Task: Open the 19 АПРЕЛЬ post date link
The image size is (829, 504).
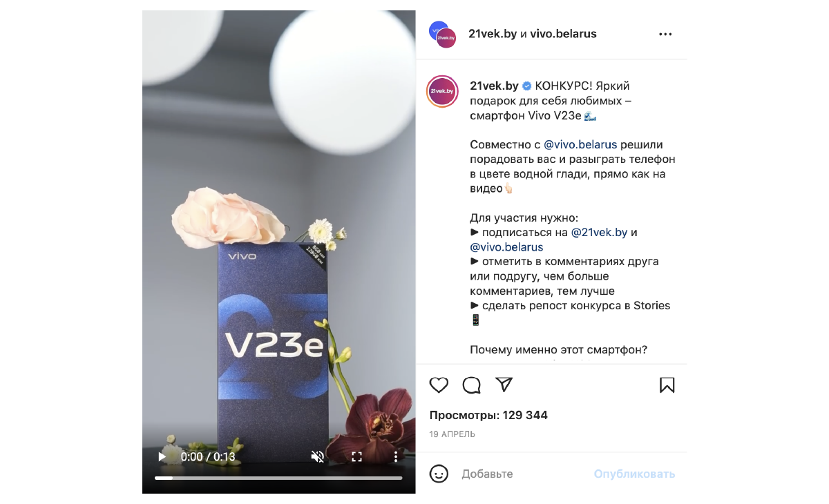Action: click(x=452, y=434)
